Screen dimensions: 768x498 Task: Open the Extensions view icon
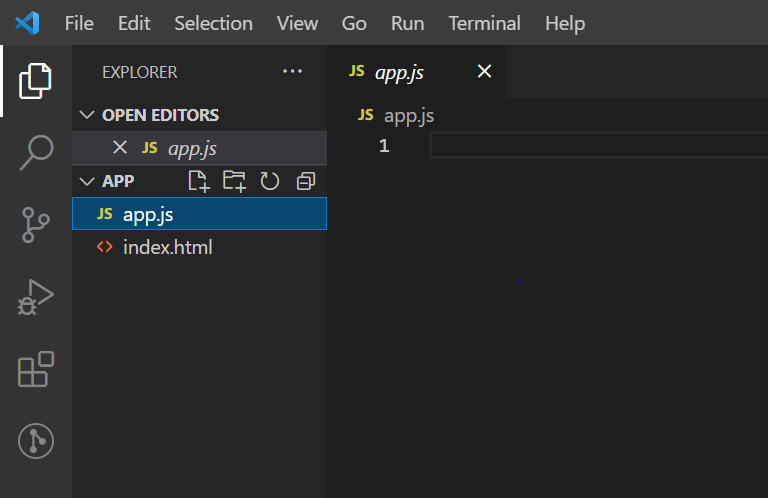[x=36, y=369]
